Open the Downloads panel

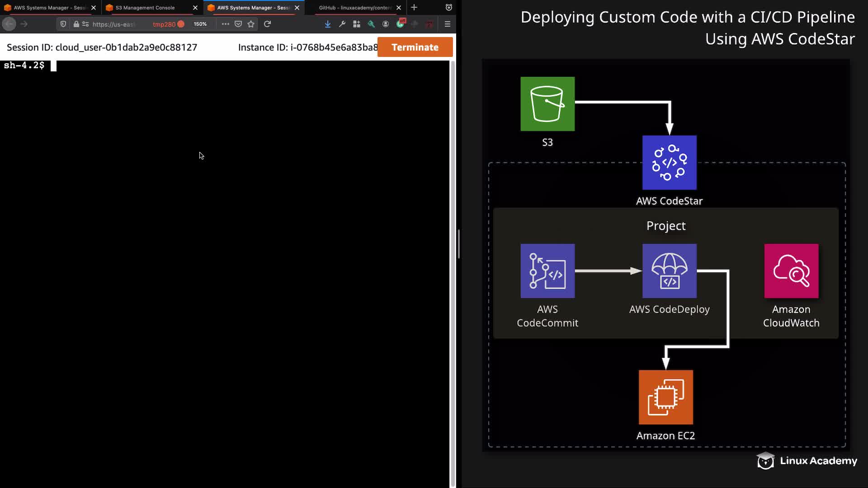(328, 24)
